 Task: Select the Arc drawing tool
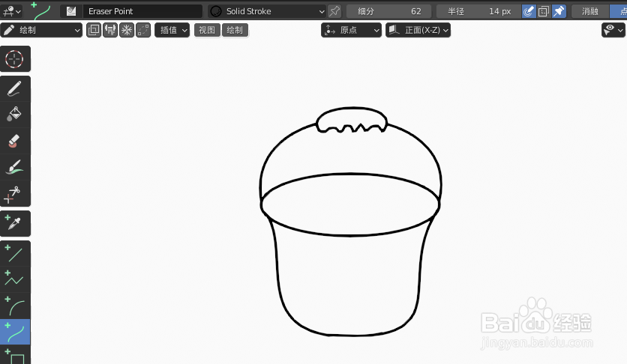pyautogui.click(x=15, y=306)
